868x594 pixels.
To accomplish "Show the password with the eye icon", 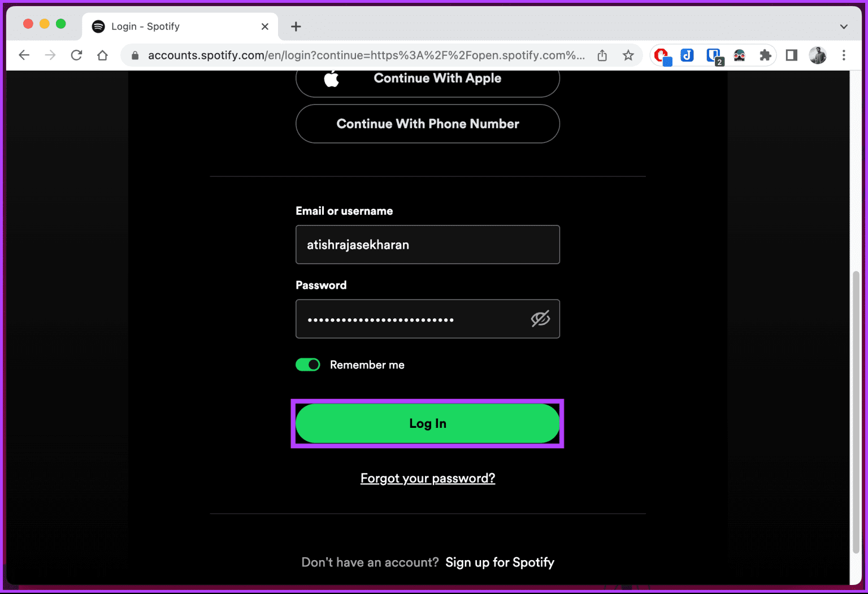I will 540,319.
